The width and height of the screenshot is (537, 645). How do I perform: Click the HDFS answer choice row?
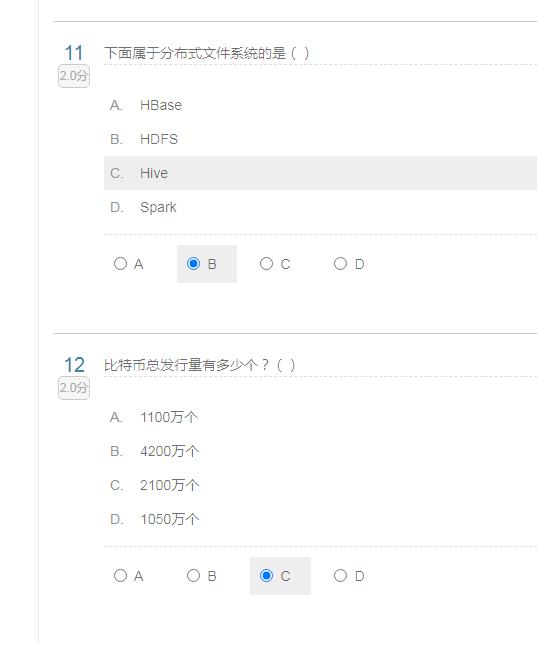coord(320,139)
